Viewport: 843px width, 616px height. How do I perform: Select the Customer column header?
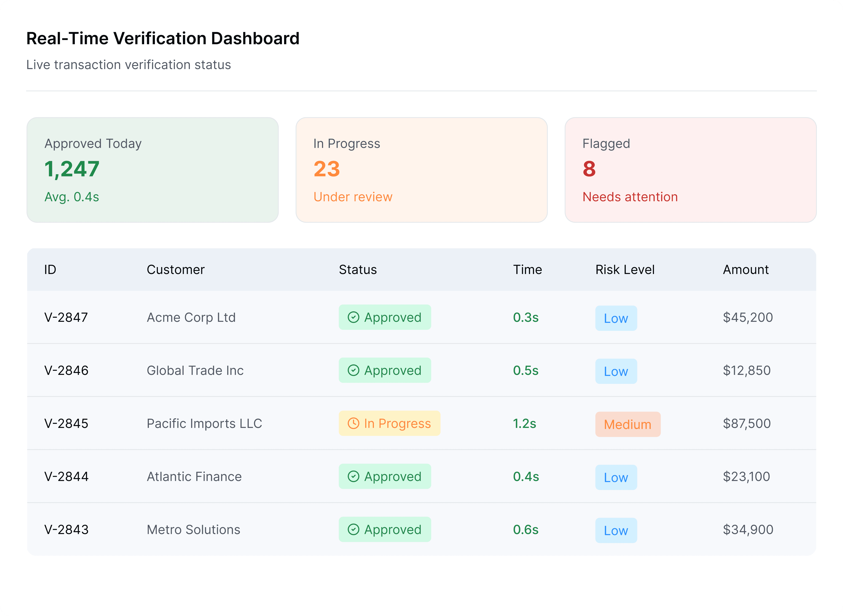click(175, 269)
